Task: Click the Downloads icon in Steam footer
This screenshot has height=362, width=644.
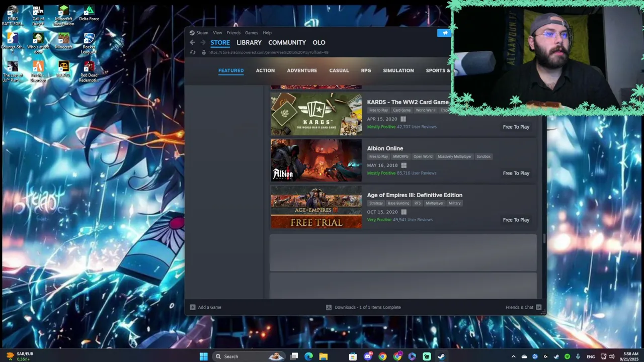Action: [329, 307]
